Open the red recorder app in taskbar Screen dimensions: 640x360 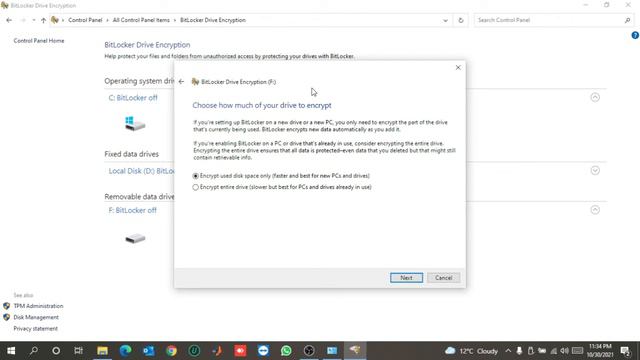pyautogui.click(x=240, y=351)
